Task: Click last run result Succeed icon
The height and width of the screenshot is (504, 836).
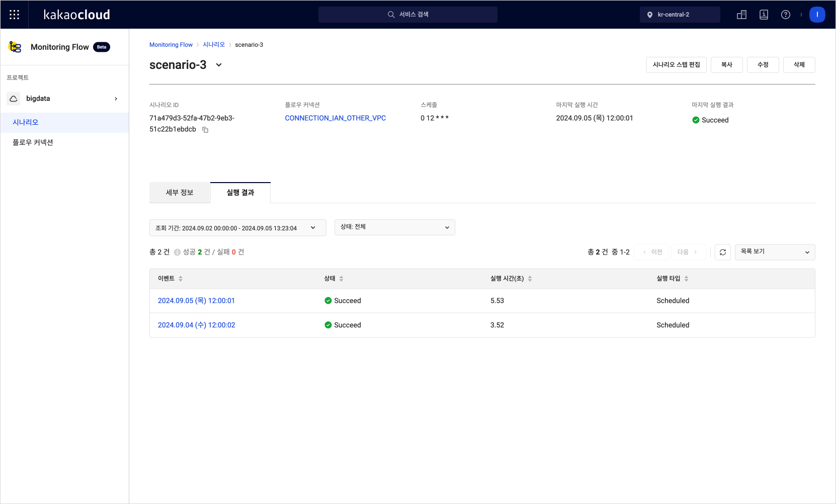Action: [x=696, y=120]
